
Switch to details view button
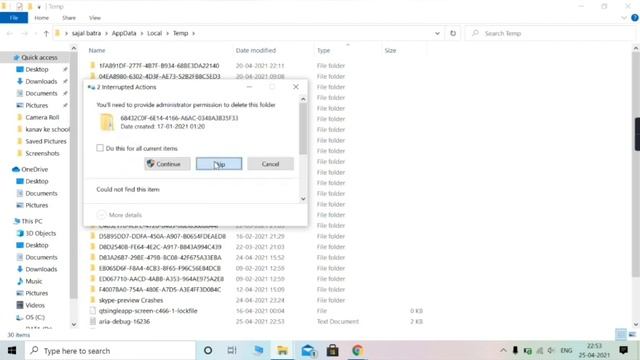coord(621,335)
